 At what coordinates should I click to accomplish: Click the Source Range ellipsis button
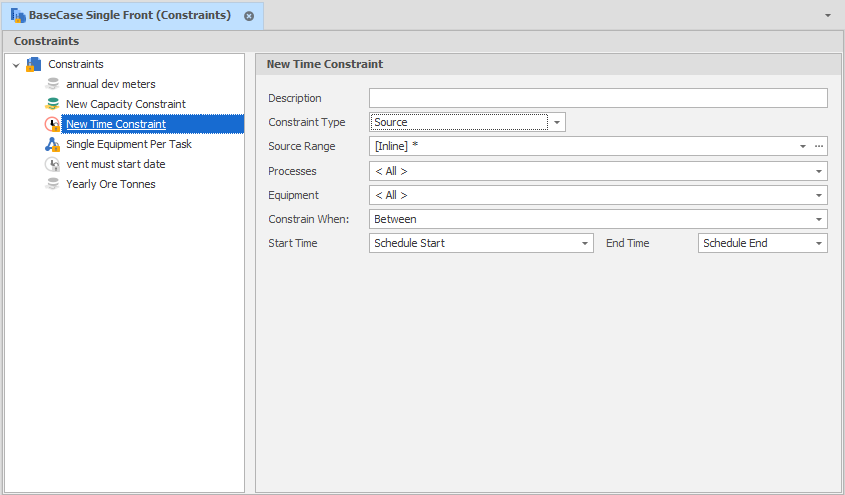[x=819, y=146]
